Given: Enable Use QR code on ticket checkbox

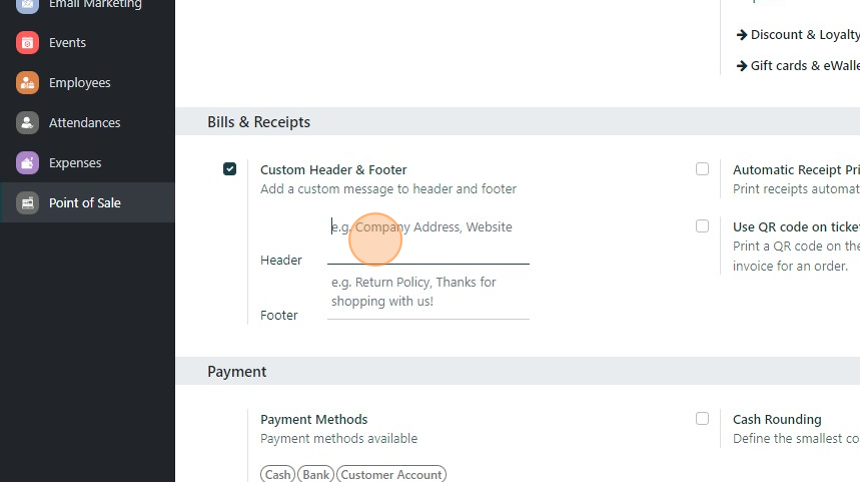Looking at the screenshot, I should (702, 226).
